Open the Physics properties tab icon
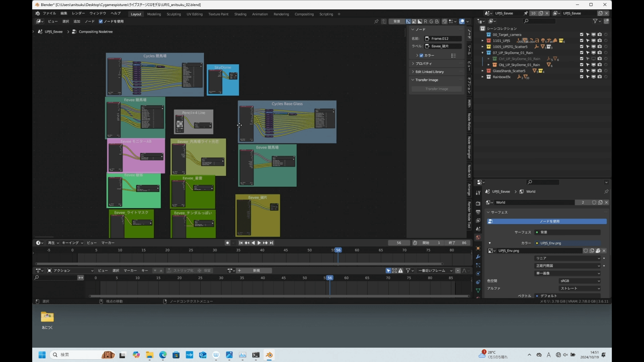 click(x=478, y=274)
